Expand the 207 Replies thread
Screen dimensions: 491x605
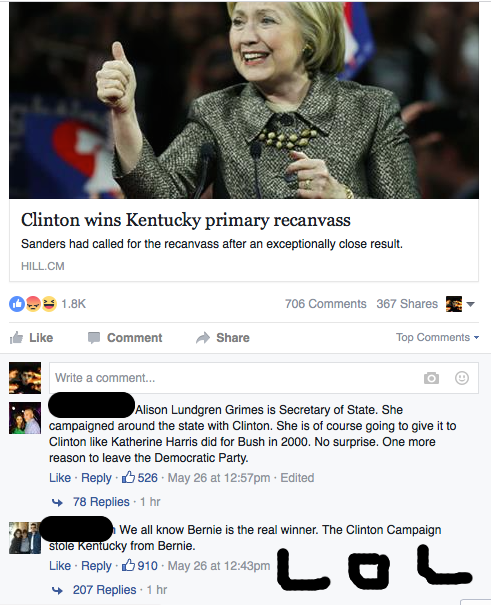[x=105, y=590]
